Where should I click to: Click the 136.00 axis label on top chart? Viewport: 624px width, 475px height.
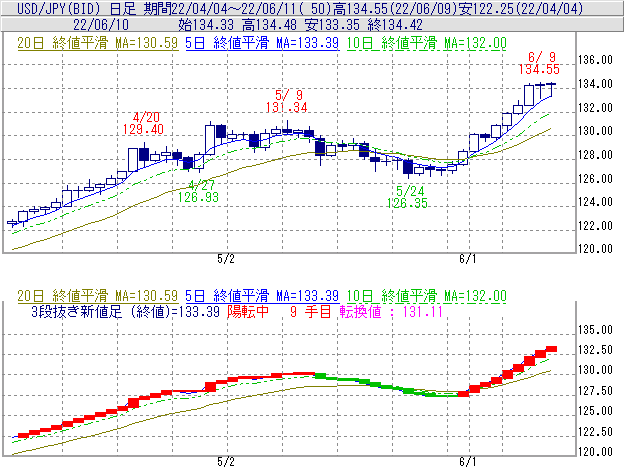[595, 60]
